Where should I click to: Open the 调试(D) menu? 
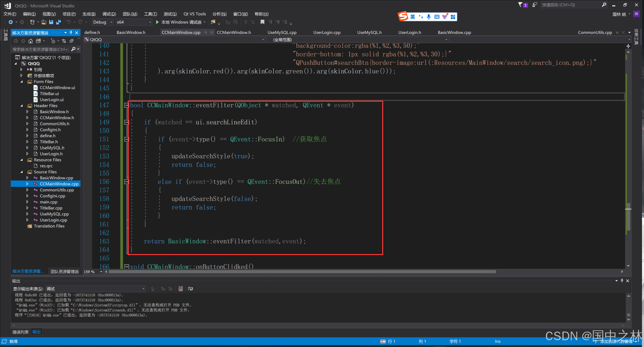point(109,14)
